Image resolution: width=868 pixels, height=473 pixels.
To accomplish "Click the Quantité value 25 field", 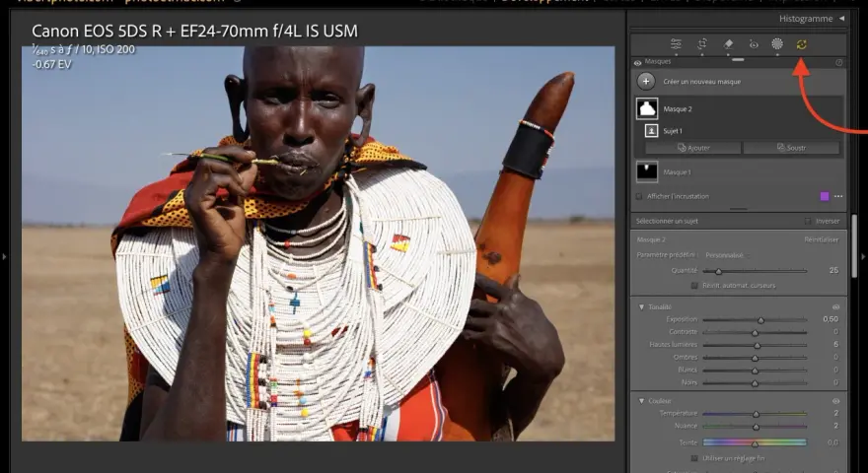I will (x=833, y=271).
